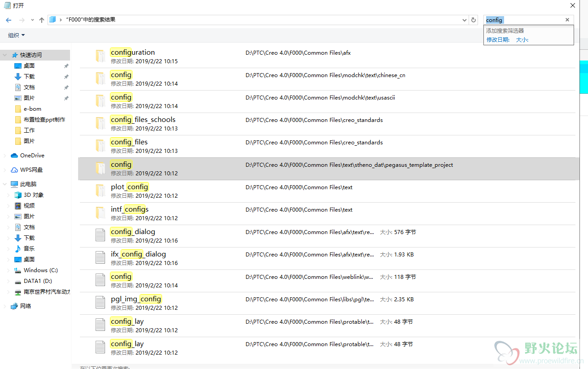Expand the WPS网盘 node

coord(5,170)
